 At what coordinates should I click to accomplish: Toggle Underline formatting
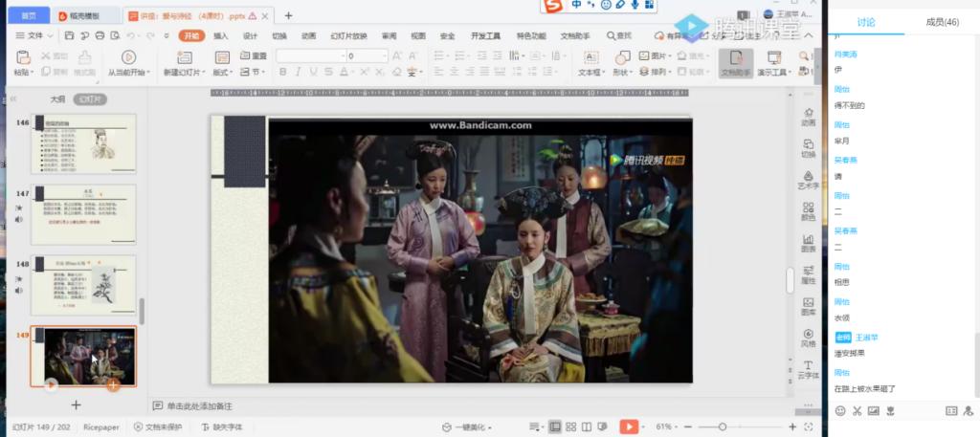click(x=313, y=73)
